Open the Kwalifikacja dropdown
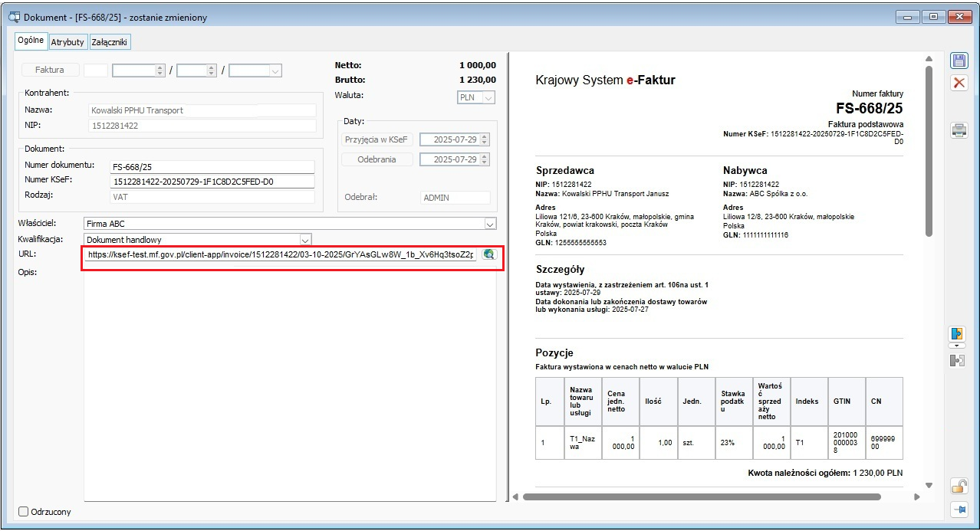Viewport: 980px width, 531px height. point(305,240)
